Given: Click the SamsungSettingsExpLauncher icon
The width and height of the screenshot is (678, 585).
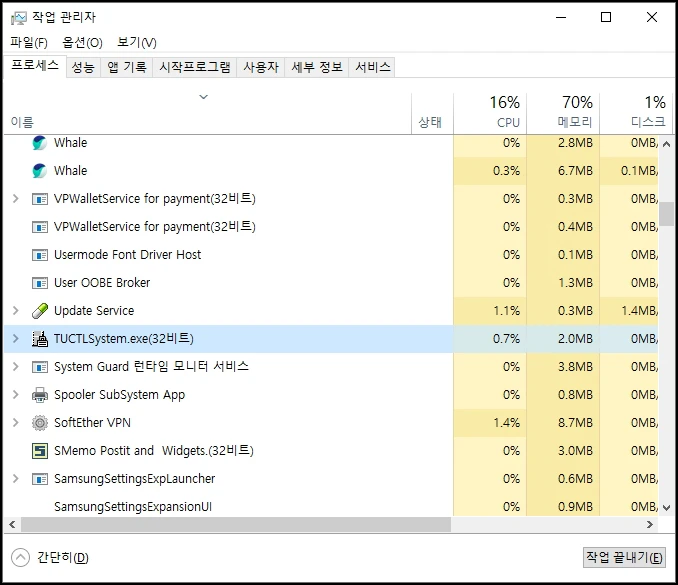Looking at the screenshot, I should coord(40,479).
